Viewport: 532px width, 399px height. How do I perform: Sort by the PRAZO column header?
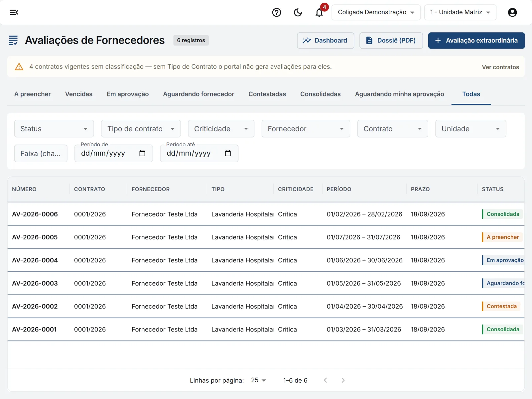click(x=420, y=189)
